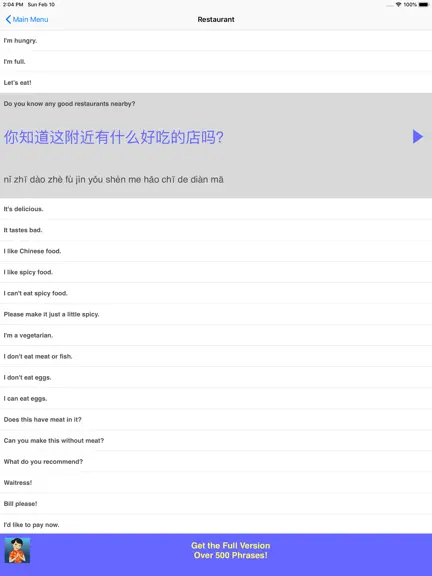This screenshot has width=432, height=576.
Task: Go back to Main Menu
Action: [27, 19]
